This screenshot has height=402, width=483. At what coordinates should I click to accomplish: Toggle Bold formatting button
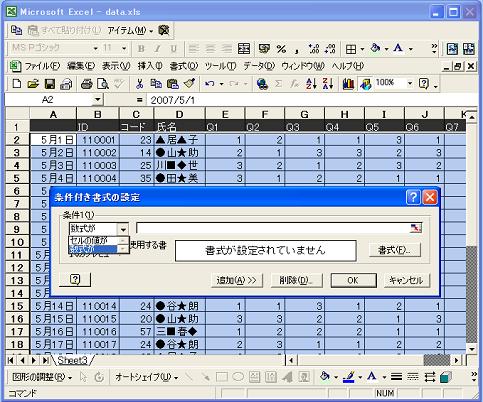point(141,49)
